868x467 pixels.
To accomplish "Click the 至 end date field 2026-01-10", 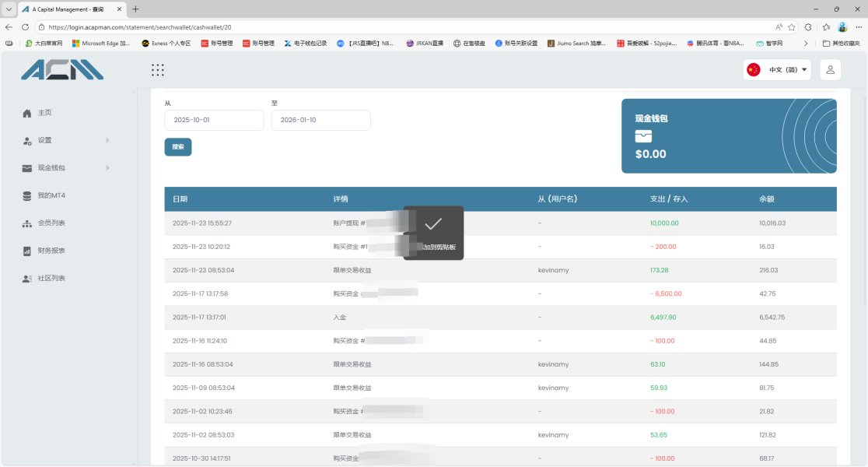I will click(x=320, y=121).
